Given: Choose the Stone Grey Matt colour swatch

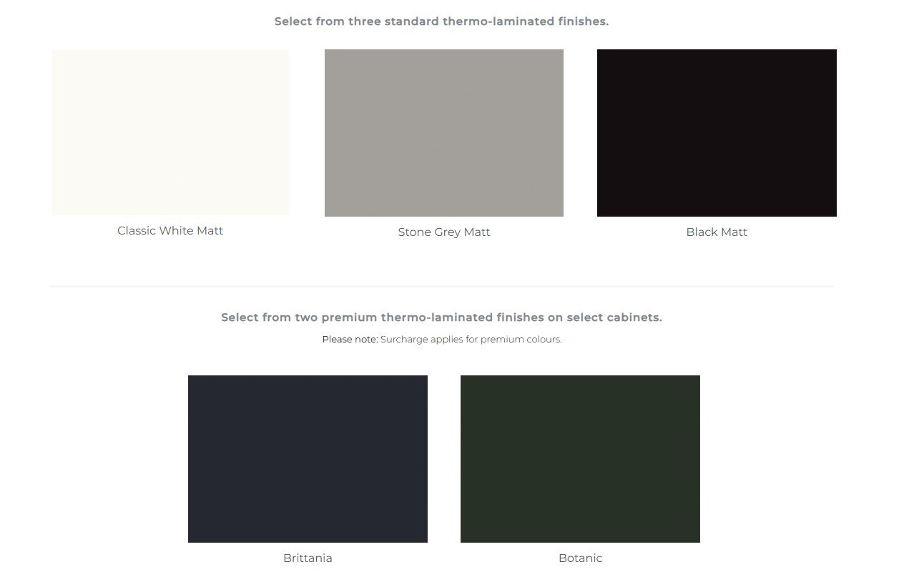Looking at the screenshot, I should point(444,133).
